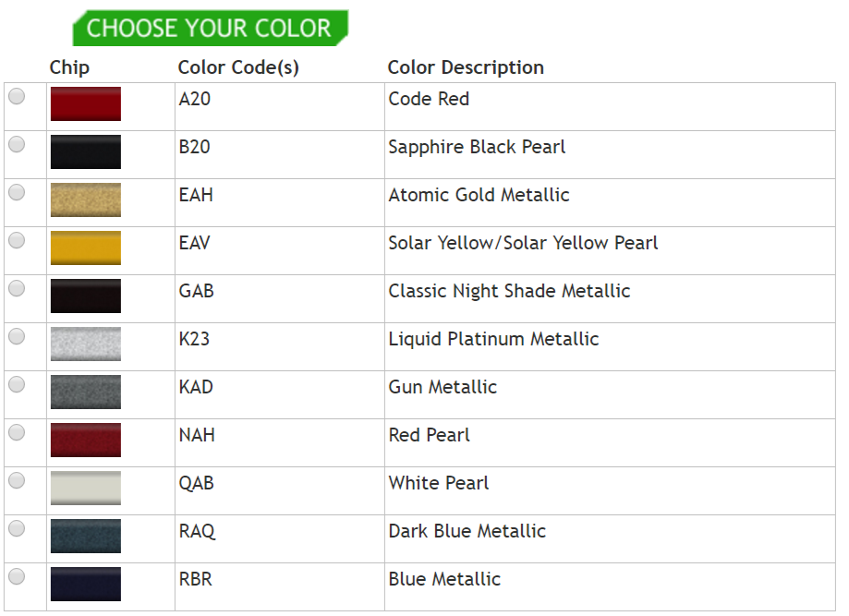849x616 pixels.
Task: Click the Liquid Platinum silver chip
Action: tap(86, 344)
